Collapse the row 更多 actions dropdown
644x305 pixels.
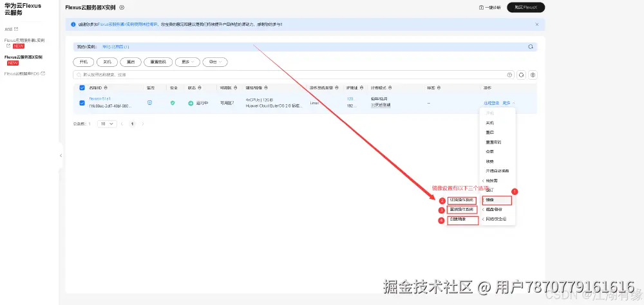click(x=509, y=103)
